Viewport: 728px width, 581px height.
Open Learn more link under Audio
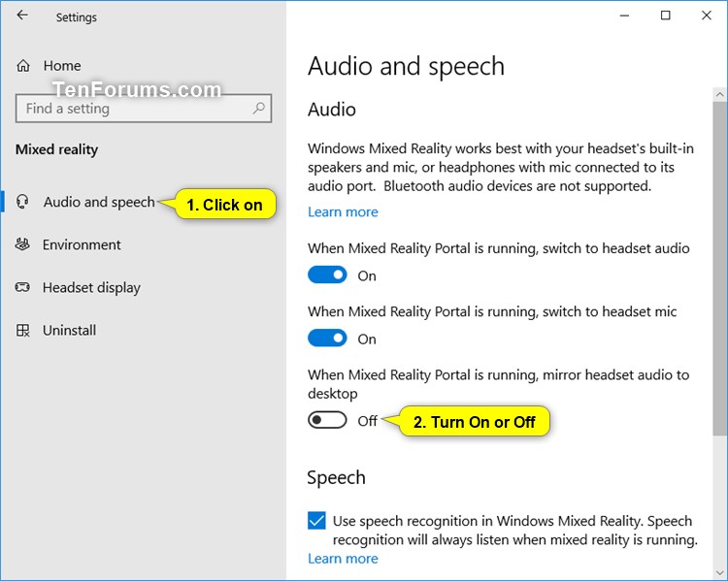[343, 212]
